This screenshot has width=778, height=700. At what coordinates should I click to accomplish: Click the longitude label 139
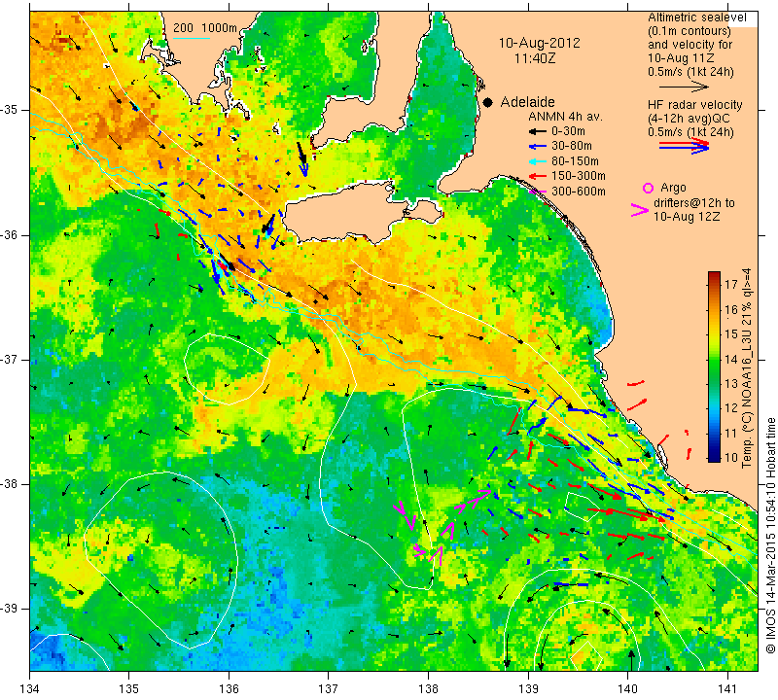tap(528, 689)
